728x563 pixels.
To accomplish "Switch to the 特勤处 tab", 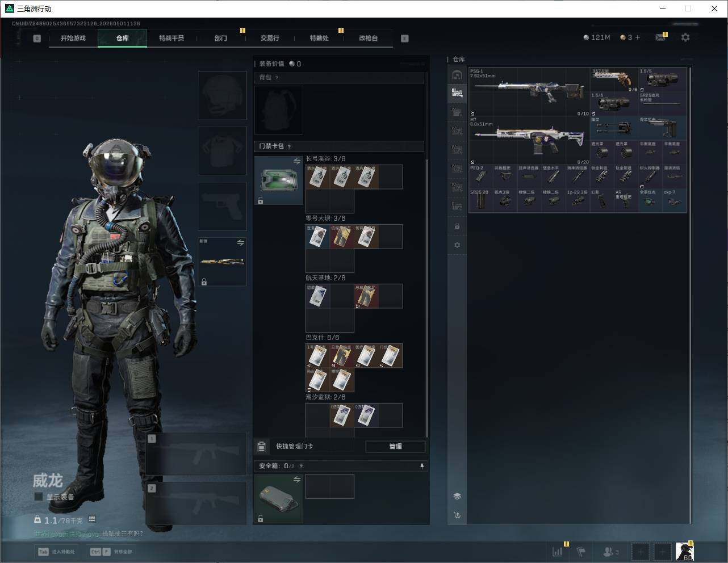I will click(x=319, y=38).
